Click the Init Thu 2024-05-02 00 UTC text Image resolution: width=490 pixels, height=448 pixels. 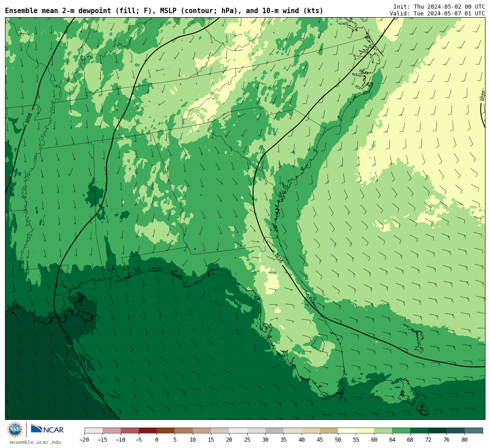pyautogui.click(x=439, y=6)
